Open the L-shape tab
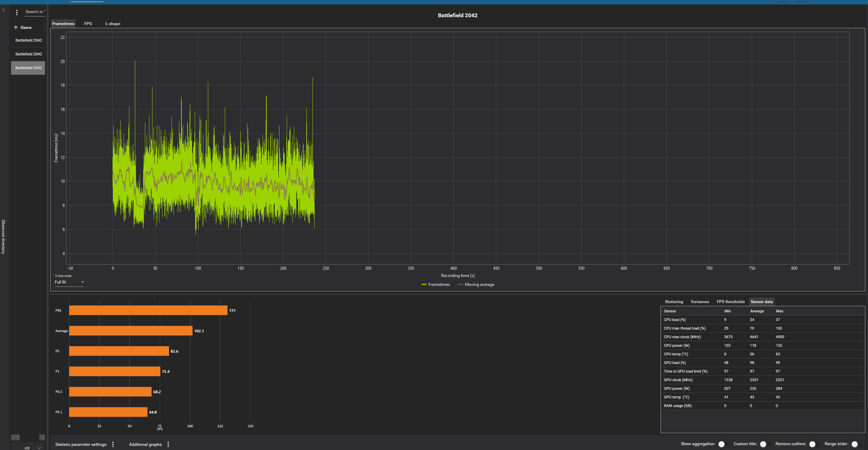Image resolution: width=868 pixels, height=450 pixels. (x=113, y=24)
